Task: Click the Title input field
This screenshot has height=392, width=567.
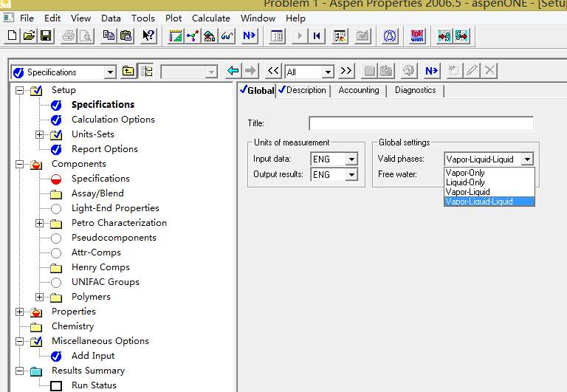Action: 421,123
